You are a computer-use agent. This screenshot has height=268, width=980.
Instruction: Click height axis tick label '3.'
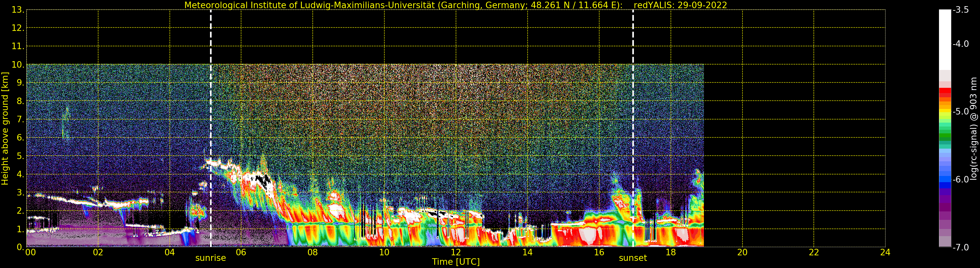[21, 192]
